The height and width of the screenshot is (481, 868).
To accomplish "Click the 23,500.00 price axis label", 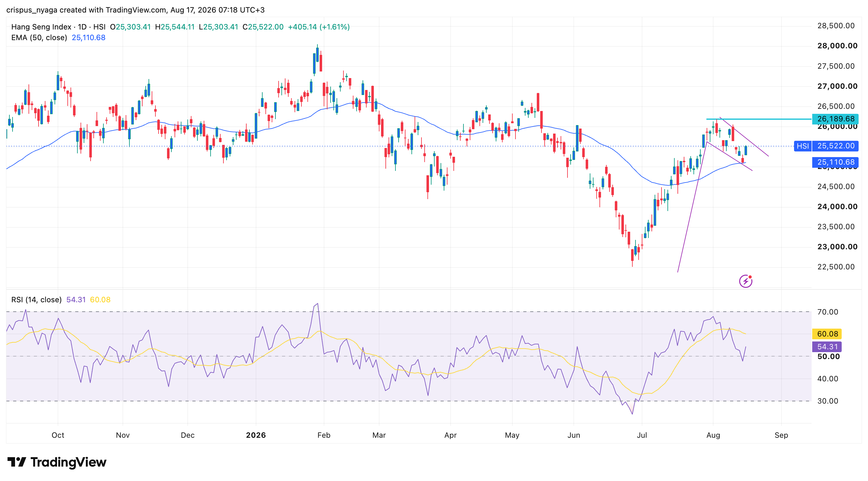I will pos(836,226).
